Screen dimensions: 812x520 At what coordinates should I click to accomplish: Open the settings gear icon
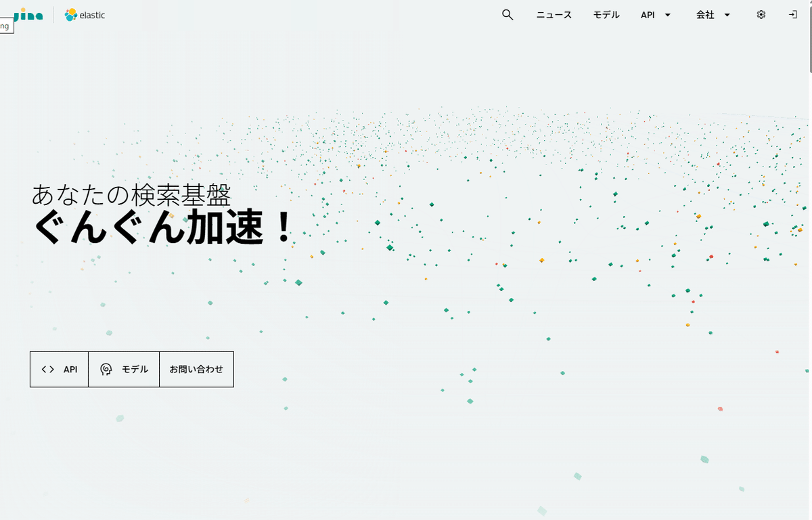[x=761, y=15]
